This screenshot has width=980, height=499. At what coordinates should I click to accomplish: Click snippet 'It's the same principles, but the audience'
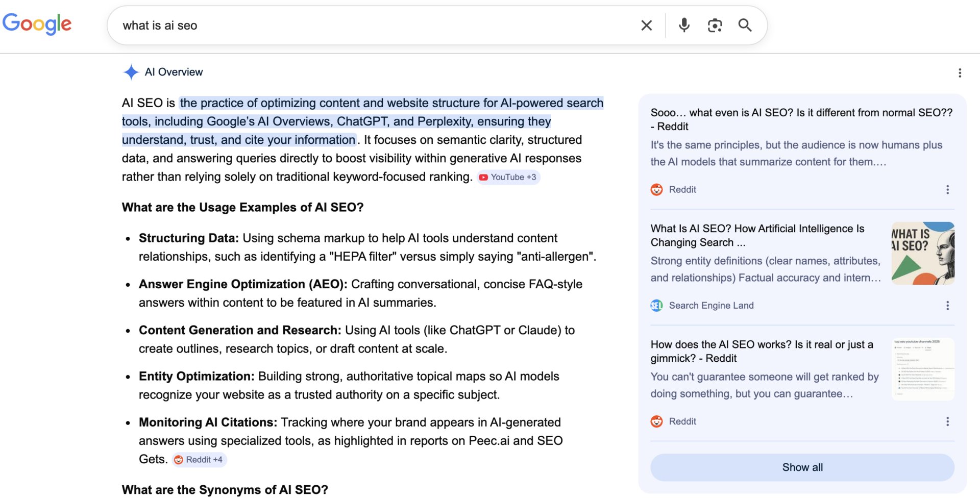(796, 153)
